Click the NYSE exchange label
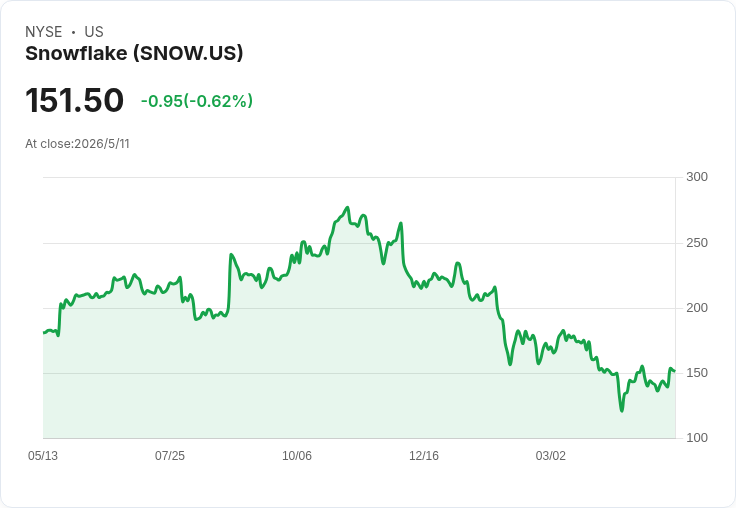This screenshot has height=508, width=736. coord(44,32)
